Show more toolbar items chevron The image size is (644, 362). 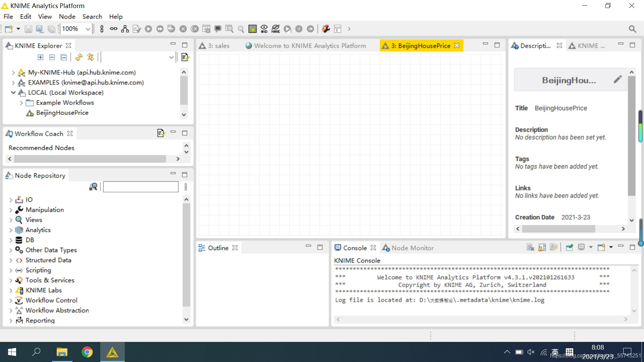[349, 29]
